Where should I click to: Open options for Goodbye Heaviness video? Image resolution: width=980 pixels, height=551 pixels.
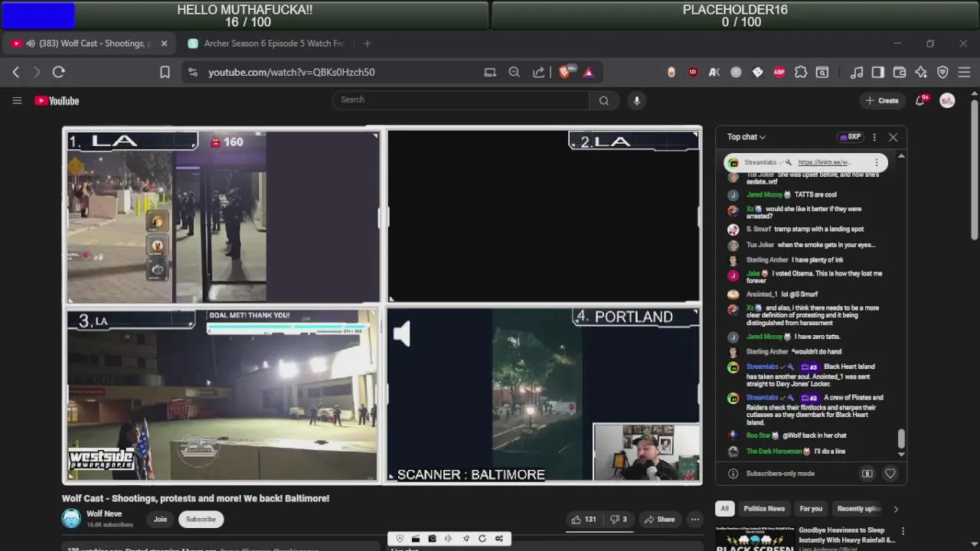[903, 530]
